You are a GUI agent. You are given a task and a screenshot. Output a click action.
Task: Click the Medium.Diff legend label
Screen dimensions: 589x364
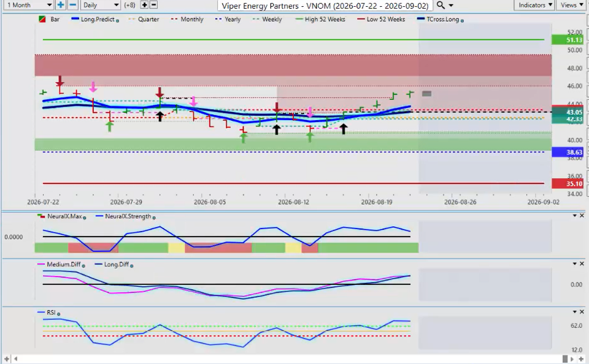[x=63, y=264]
